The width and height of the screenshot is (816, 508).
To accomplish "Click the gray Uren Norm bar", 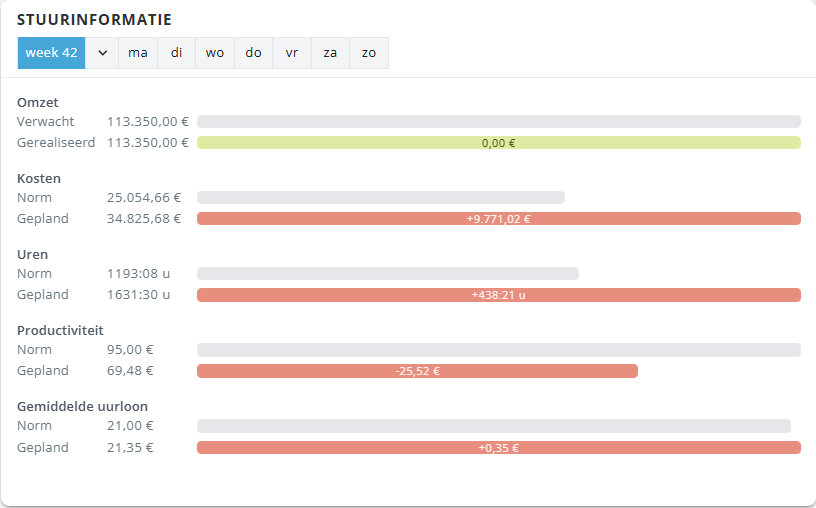I will coord(387,273).
